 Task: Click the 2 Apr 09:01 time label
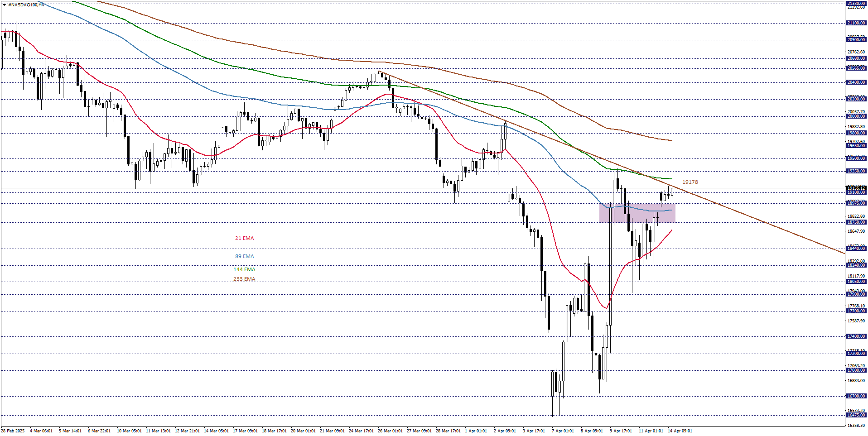[505, 431]
